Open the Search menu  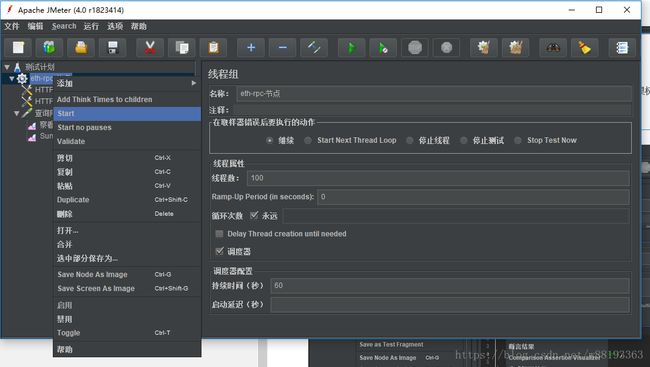coord(64,26)
